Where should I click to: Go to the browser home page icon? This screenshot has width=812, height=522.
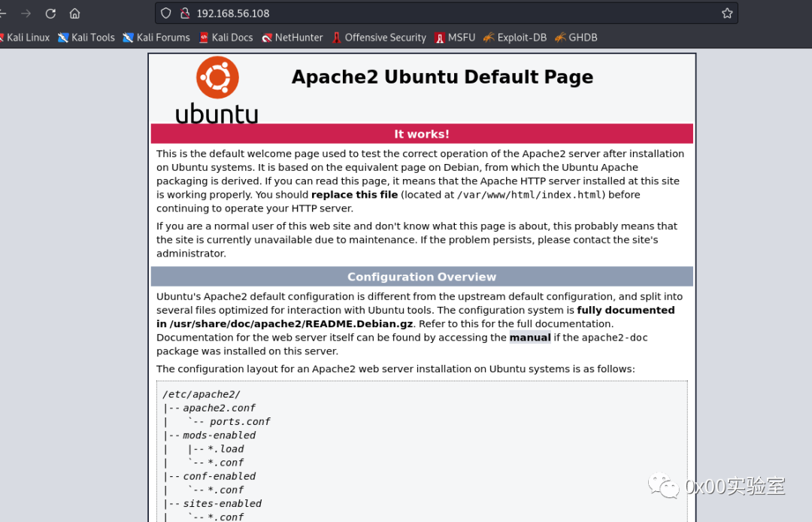[75, 14]
